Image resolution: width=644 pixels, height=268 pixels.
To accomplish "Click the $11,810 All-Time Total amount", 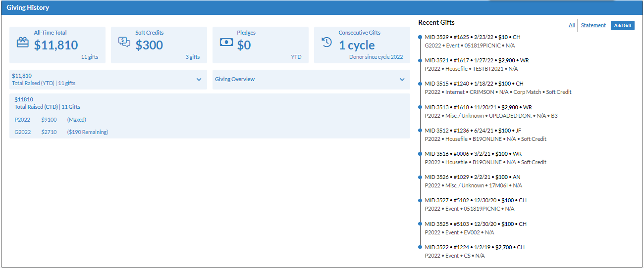I will coord(56,45).
